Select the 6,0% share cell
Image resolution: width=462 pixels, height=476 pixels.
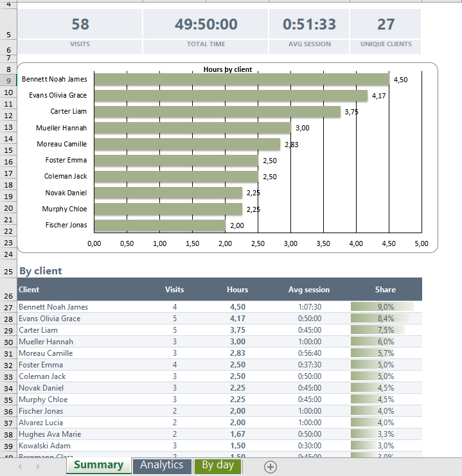click(x=386, y=342)
